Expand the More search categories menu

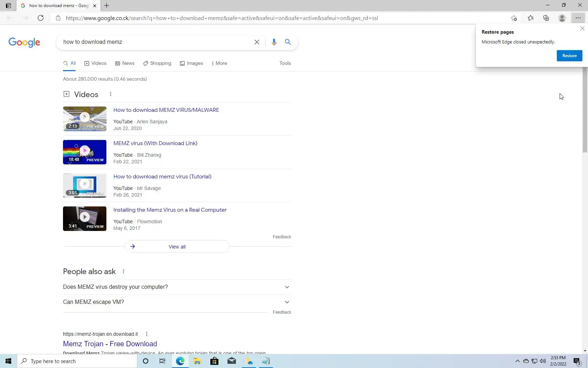pos(219,63)
